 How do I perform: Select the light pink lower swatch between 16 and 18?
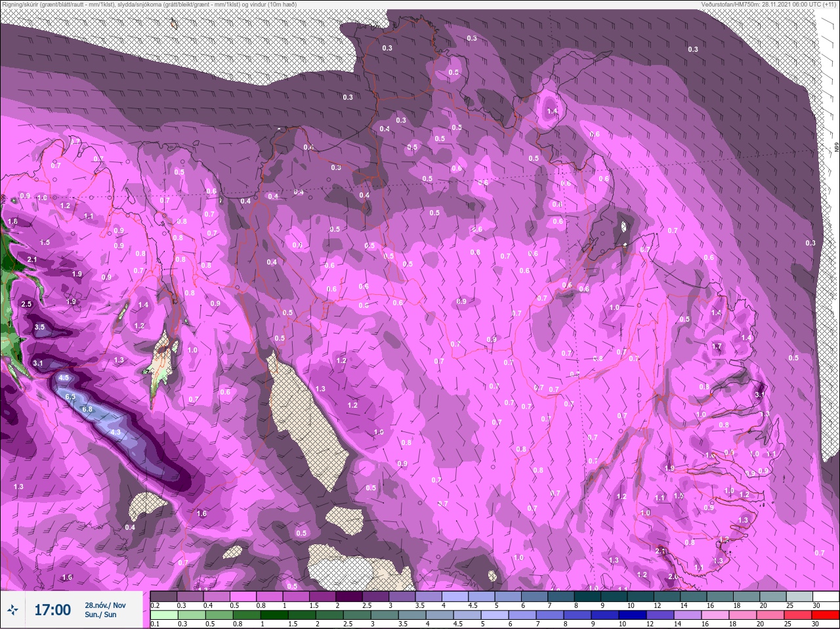tap(714, 615)
